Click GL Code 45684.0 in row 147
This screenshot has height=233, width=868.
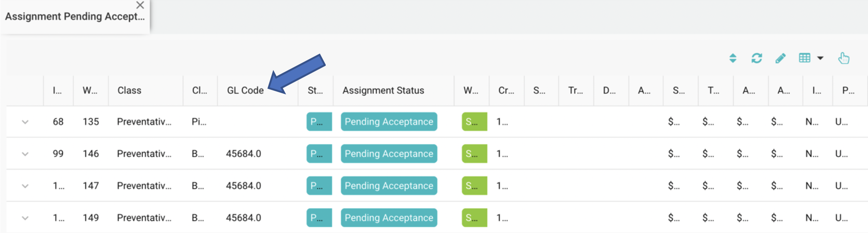pyautogui.click(x=244, y=186)
